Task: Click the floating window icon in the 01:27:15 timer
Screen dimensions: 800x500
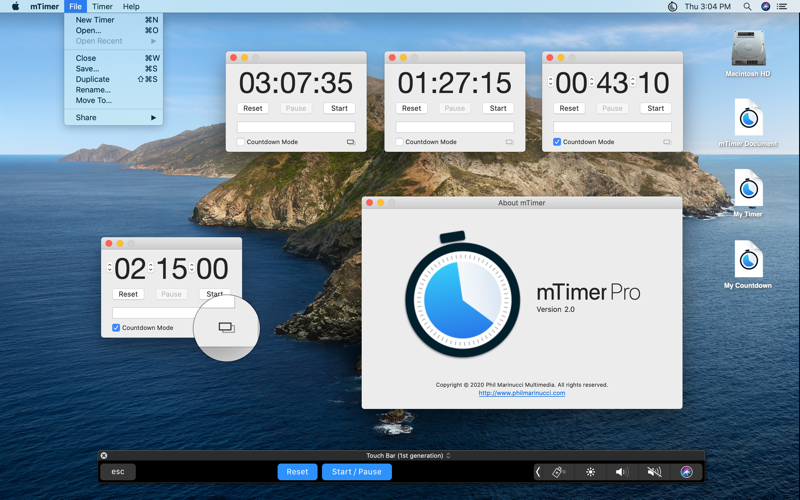Action: [510, 142]
